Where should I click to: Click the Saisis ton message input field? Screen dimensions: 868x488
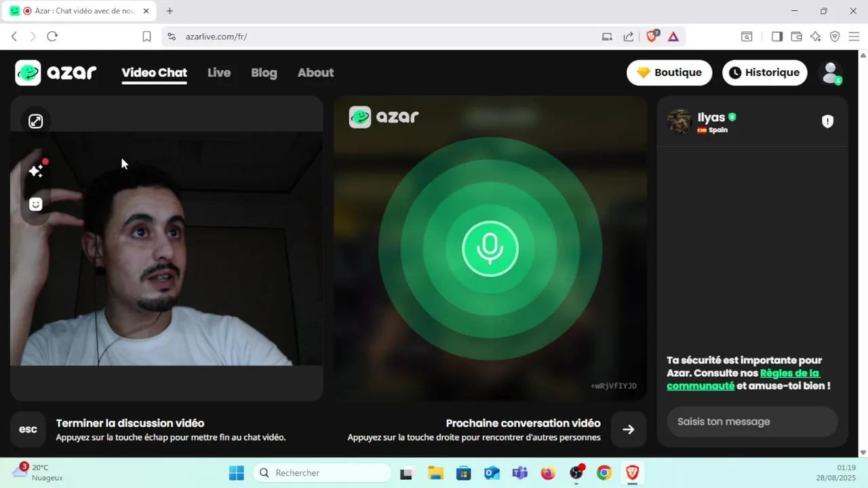pyautogui.click(x=753, y=422)
